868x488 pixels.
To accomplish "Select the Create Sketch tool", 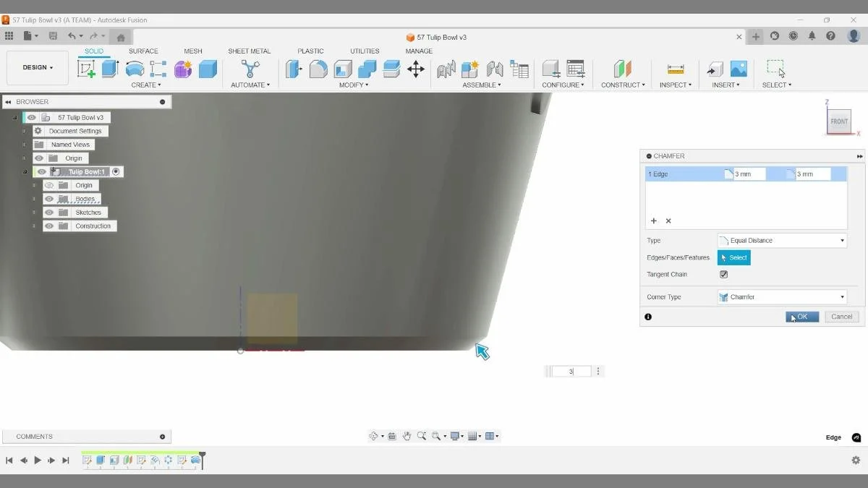I will (x=86, y=69).
